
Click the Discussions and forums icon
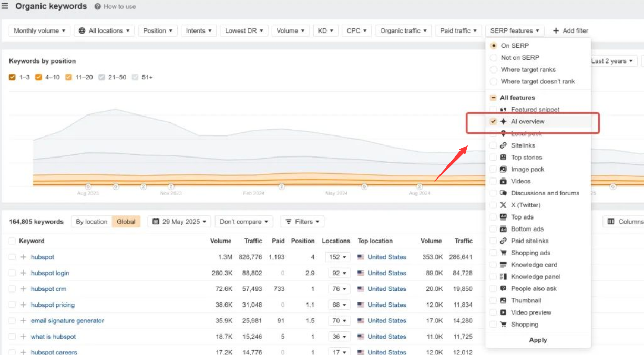coord(503,193)
